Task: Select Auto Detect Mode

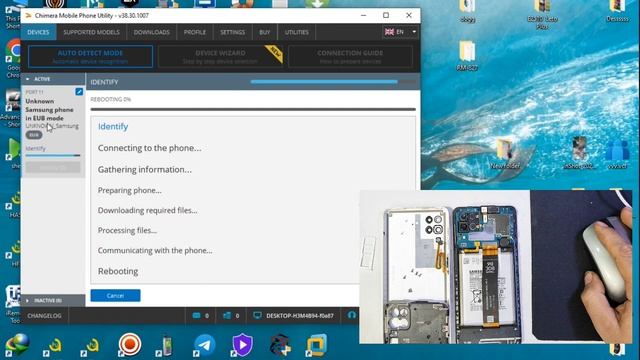Action: click(90, 56)
